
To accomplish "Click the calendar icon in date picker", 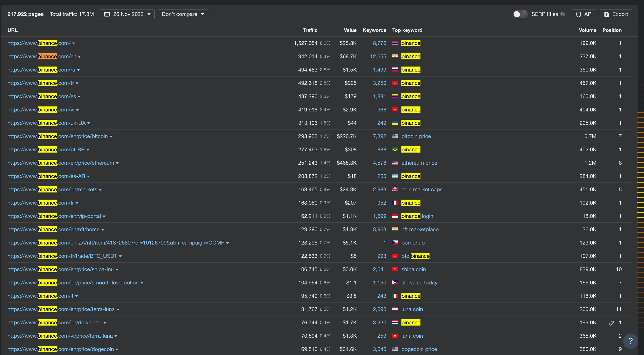I will [x=107, y=14].
